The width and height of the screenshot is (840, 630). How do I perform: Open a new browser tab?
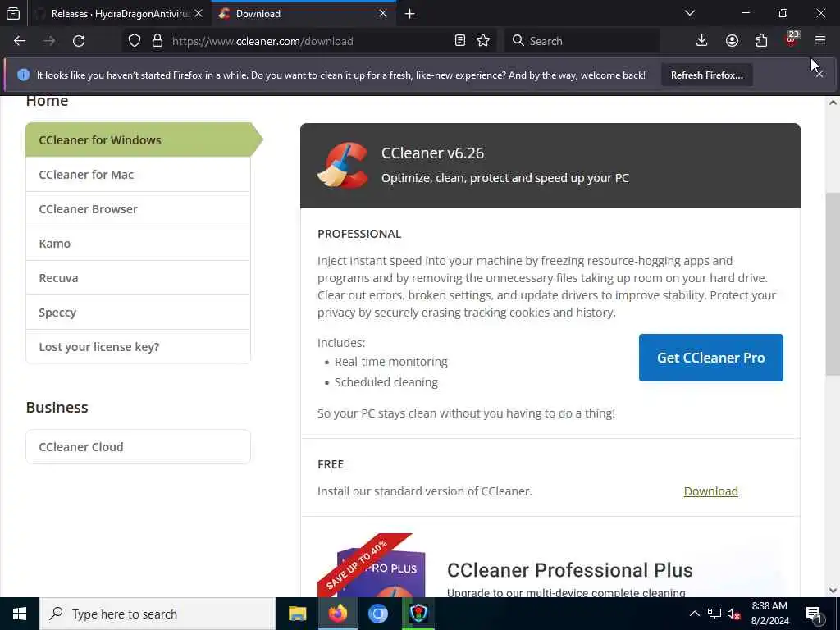(x=410, y=14)
